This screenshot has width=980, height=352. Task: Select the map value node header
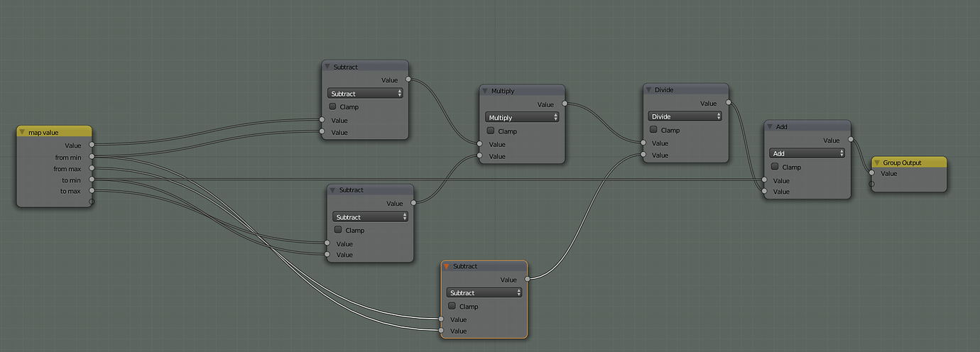pyautogui.click(x=54, y=131)
